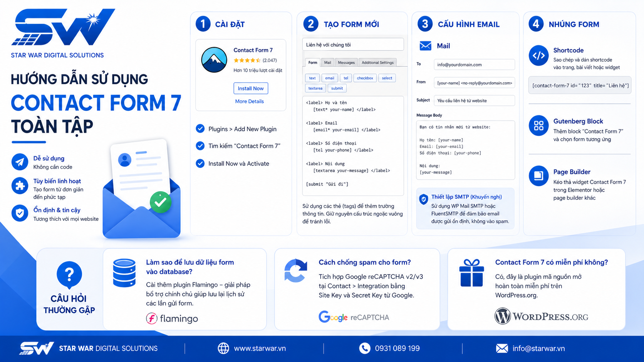Click the shortcode box [contact-form-7 id="123"]
The image size is (644, 362).
click(x=580, y=85)
